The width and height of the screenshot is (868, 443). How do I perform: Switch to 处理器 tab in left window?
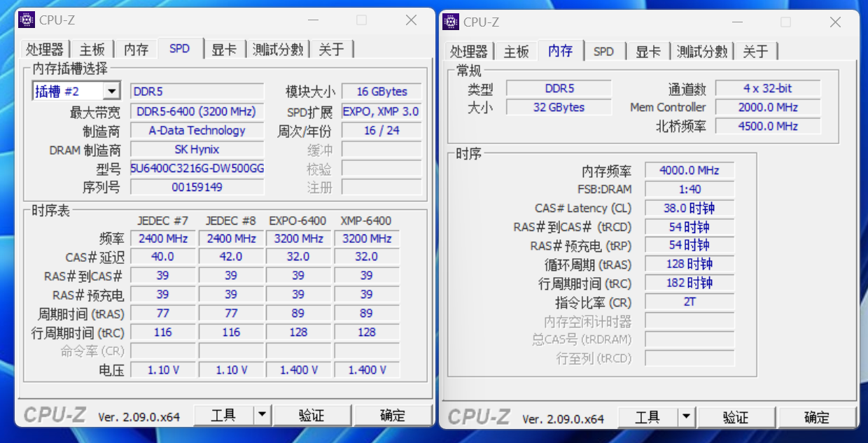[45, 49]
